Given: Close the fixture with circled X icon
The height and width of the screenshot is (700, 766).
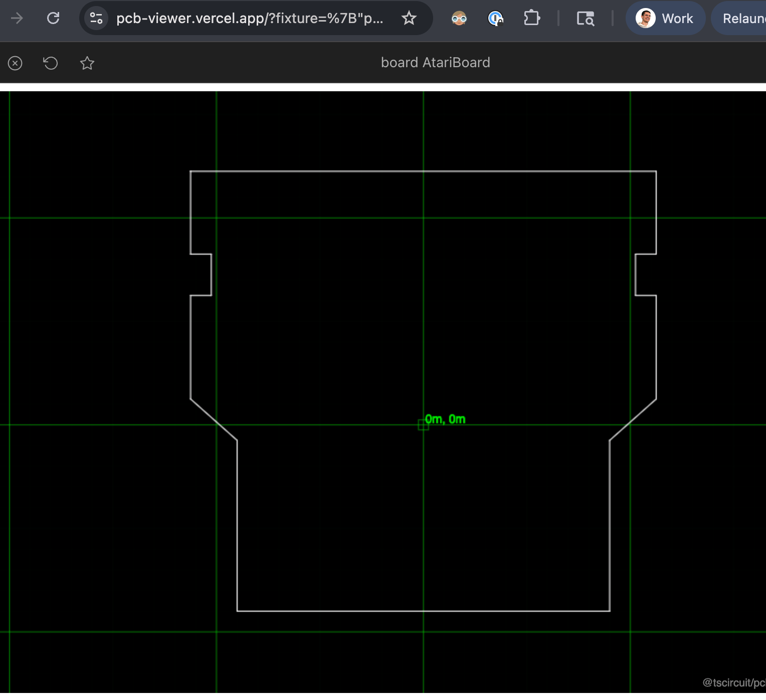Looking at the screenshot, I should pos(15,63).
